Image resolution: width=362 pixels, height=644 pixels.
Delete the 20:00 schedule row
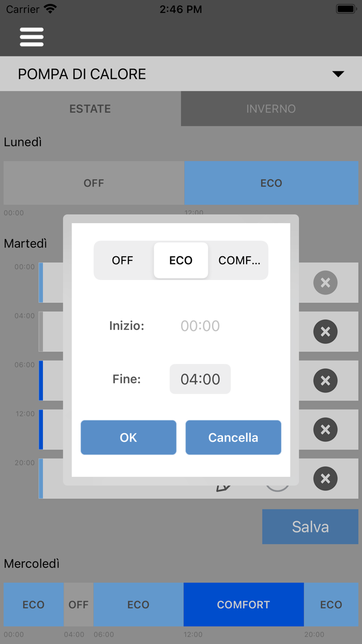325,479
